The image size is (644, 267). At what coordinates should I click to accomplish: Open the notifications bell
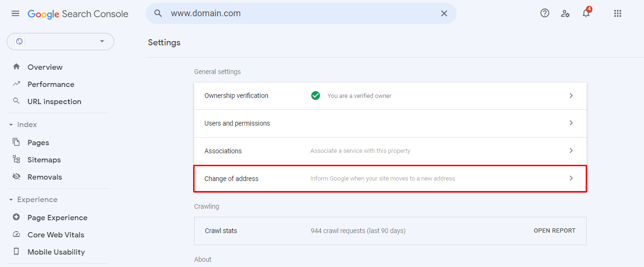[586, 13]
